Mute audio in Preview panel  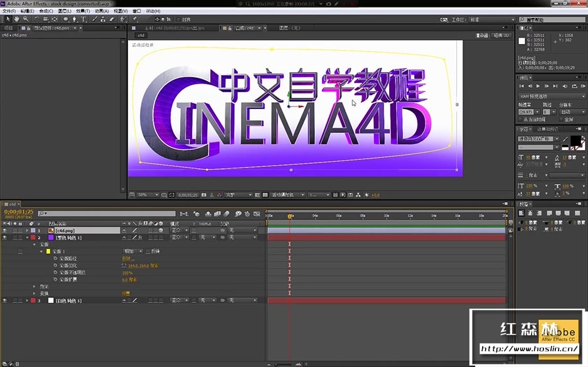click(565, 86)
